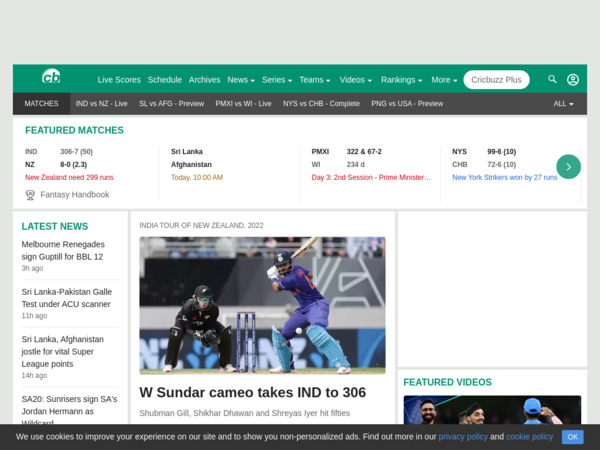Open the Fantasy Handbook link

tap(75, 195)
